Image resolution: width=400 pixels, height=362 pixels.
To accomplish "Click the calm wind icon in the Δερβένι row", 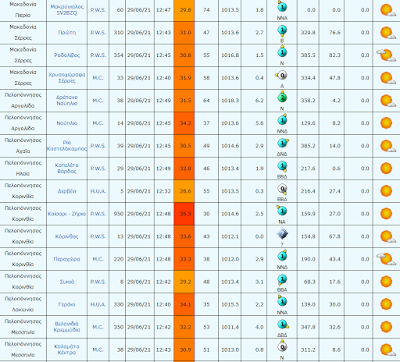I will [282, 189].
